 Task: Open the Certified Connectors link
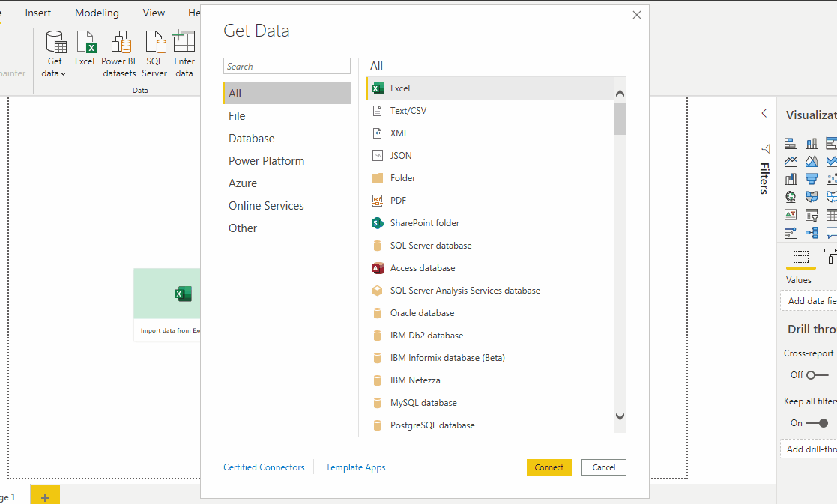(x=264, y=467)
